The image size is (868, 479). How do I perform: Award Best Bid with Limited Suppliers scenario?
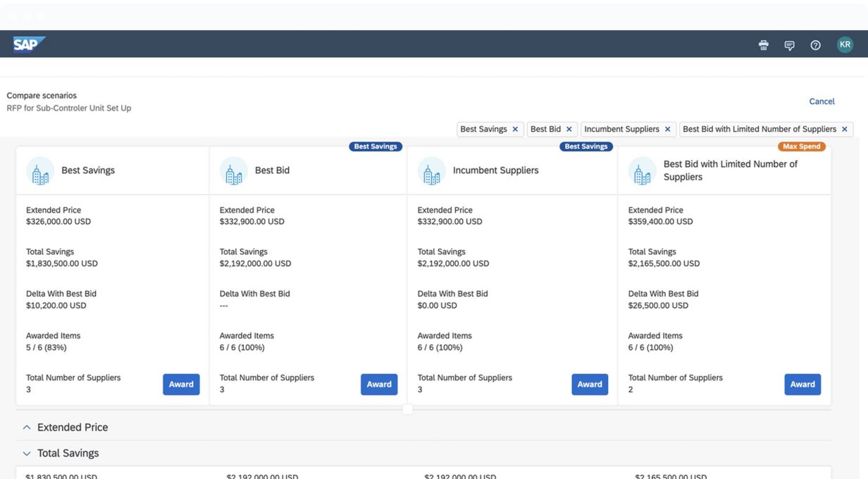click(x=802, y=385)
